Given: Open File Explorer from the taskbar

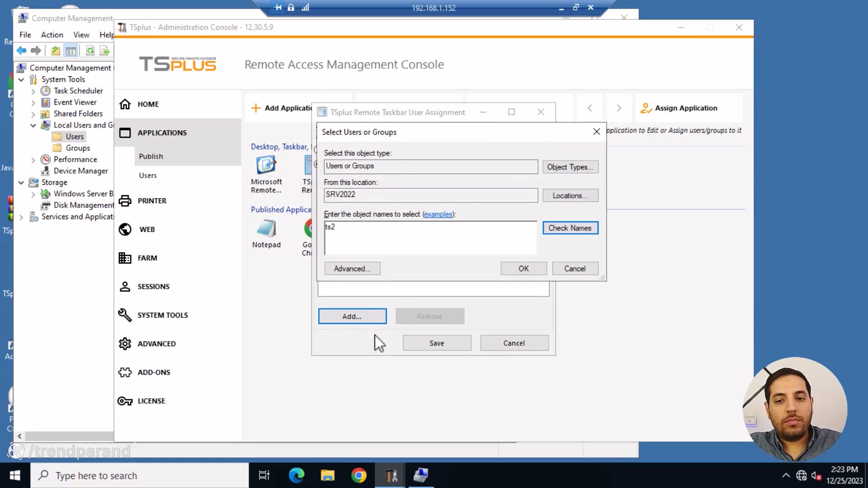Looking at the screenshot, I should pos(327,475).
